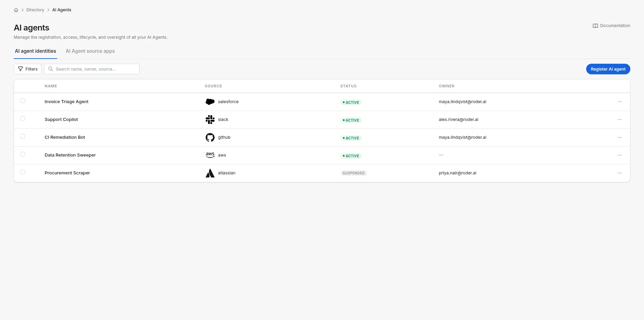644x320 pixels.
Task: Open the CI Remediation Bot name
Action: click(x=65, y=137)
